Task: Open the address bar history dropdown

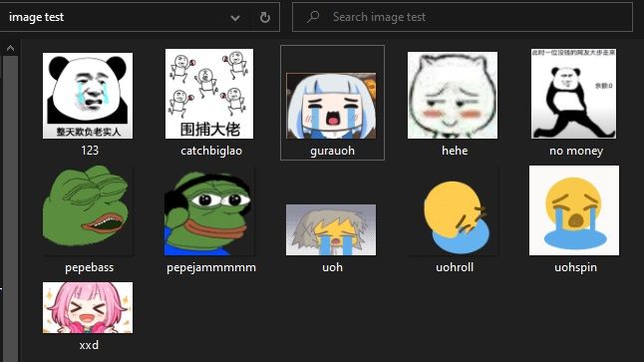Action: 235,18
